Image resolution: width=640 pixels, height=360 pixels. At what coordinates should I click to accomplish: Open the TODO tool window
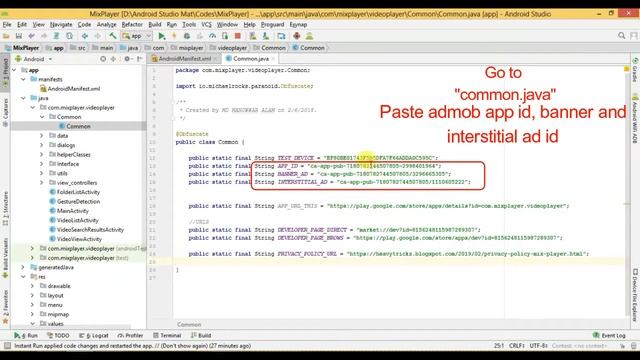click(x=58, y=336)
